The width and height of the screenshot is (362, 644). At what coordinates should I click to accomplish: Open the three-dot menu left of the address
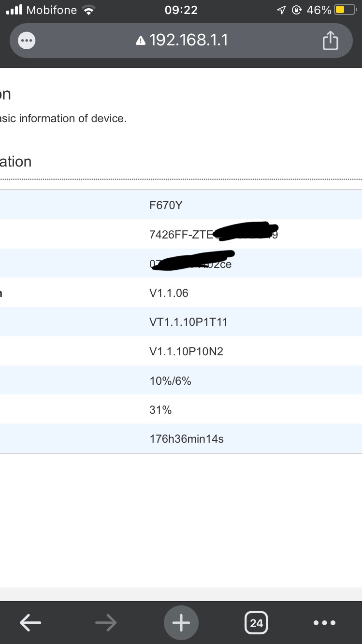click(x=26, y=41)
